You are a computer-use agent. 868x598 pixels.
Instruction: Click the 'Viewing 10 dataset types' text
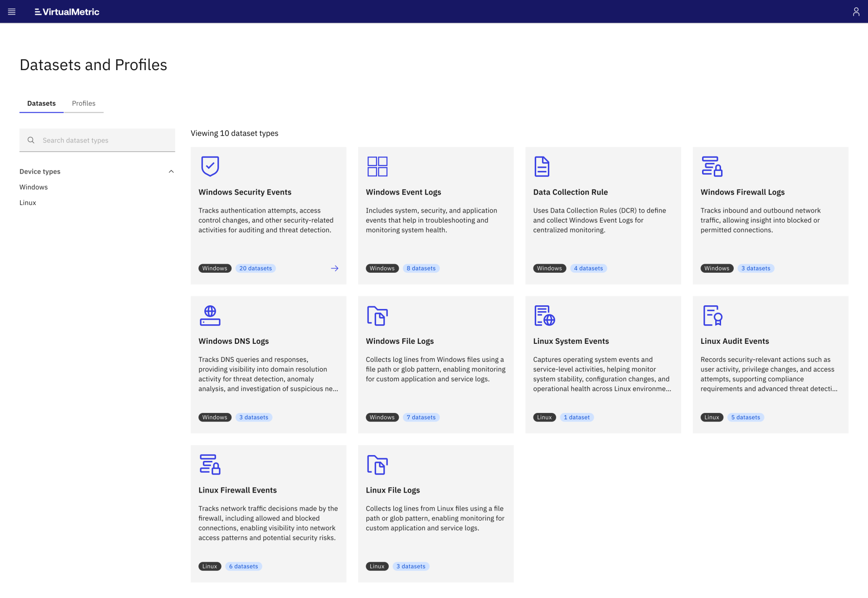click(x=234, y=133)
